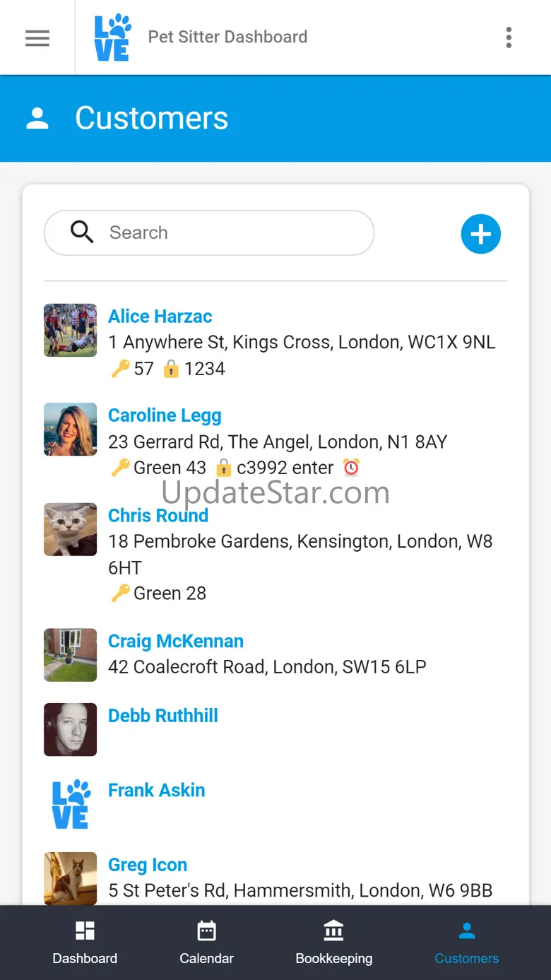Click the padlock icon beside code 1234
The image size is (551, 980).
click(171, 369)
